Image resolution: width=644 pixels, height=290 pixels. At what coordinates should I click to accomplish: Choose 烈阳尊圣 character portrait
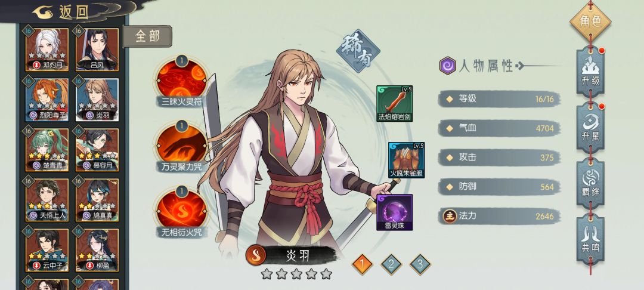pyautogui.click(x=47, y=100)
